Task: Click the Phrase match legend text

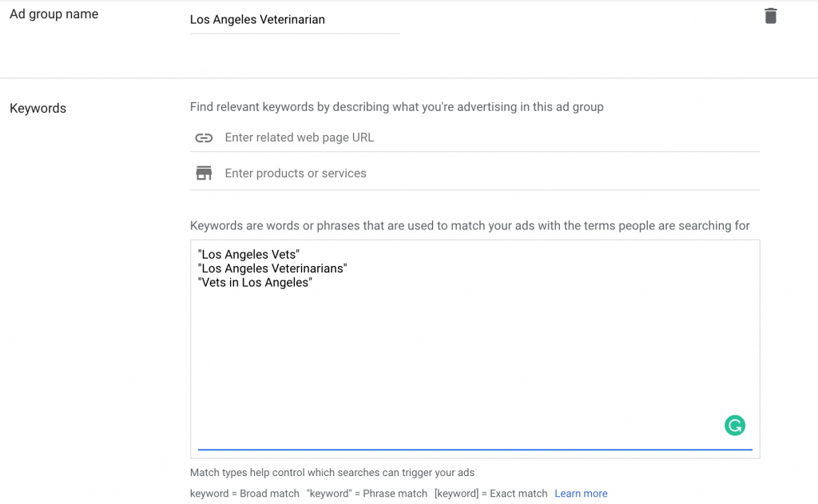Action: pyautogui.click(x=367, y=494)
